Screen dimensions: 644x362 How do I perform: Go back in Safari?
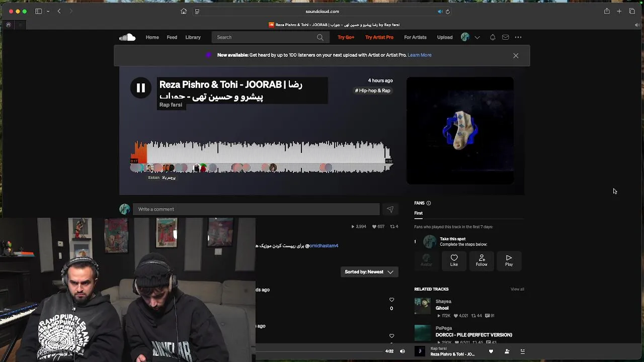click(59, 12)
